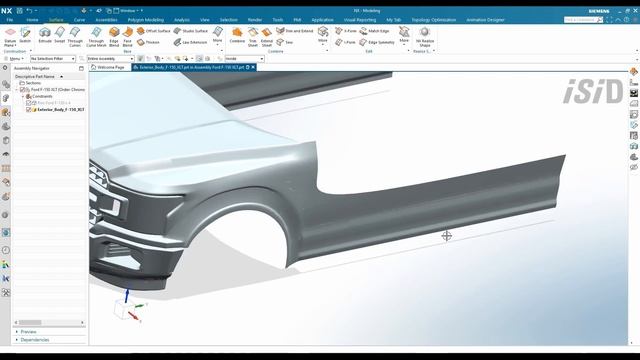Open the I-Form tool
The image size is (640, 360).
[x=345, y=42]
